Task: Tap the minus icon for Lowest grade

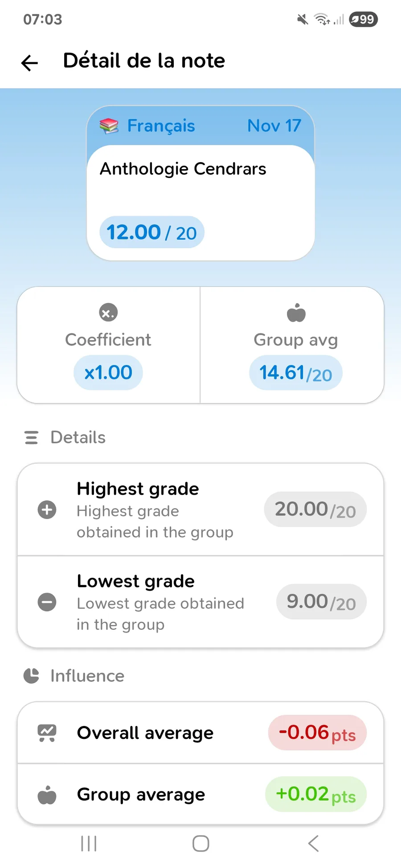Action: pos(47,602)
